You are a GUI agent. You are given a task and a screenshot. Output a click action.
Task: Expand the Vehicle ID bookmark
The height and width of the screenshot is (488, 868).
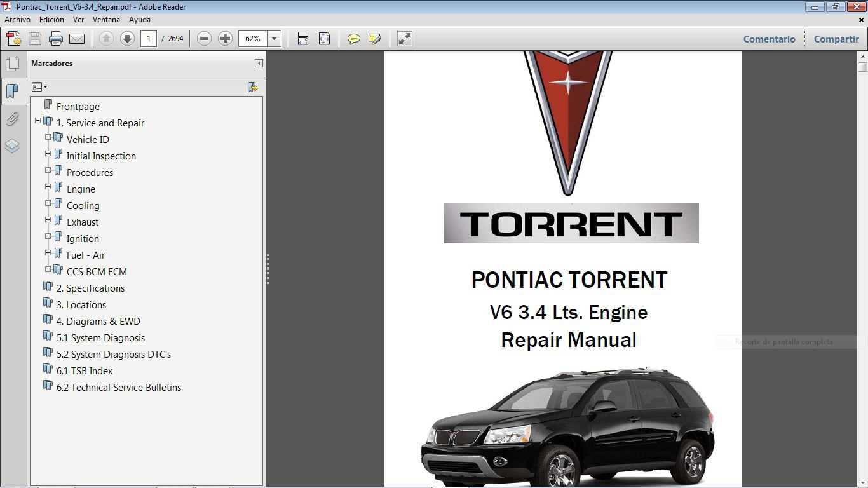(x=48, y=137)
